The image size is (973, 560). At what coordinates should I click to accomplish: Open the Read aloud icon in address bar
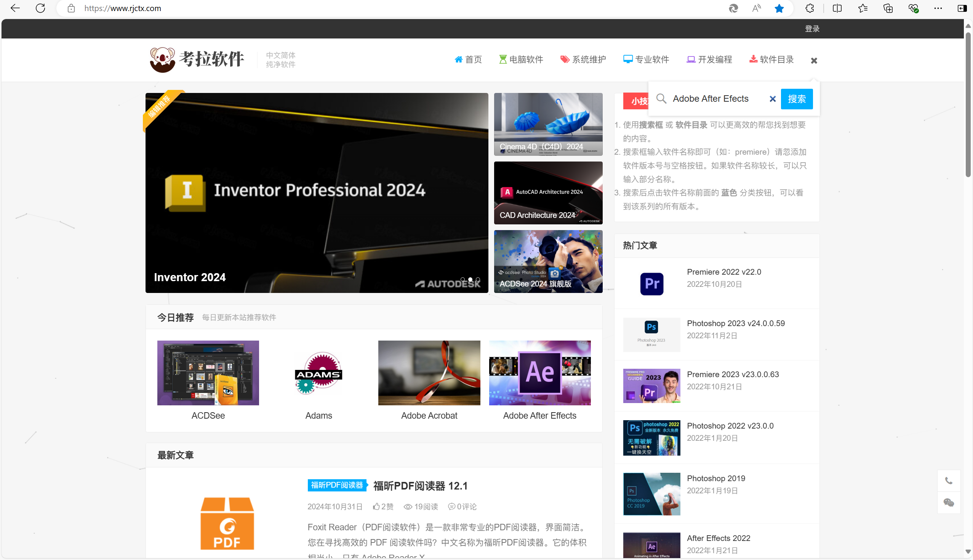coord(756,8)
